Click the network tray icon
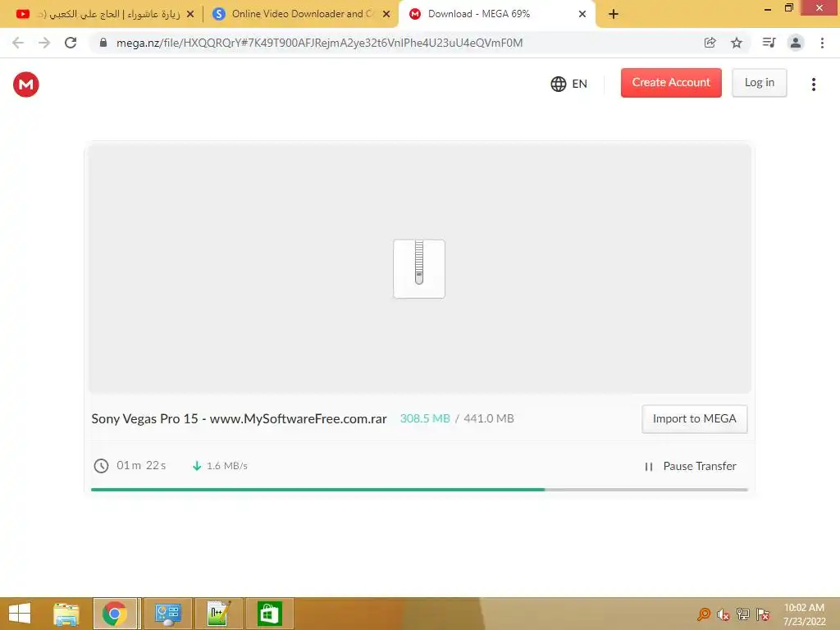 [x=743, y=614]
